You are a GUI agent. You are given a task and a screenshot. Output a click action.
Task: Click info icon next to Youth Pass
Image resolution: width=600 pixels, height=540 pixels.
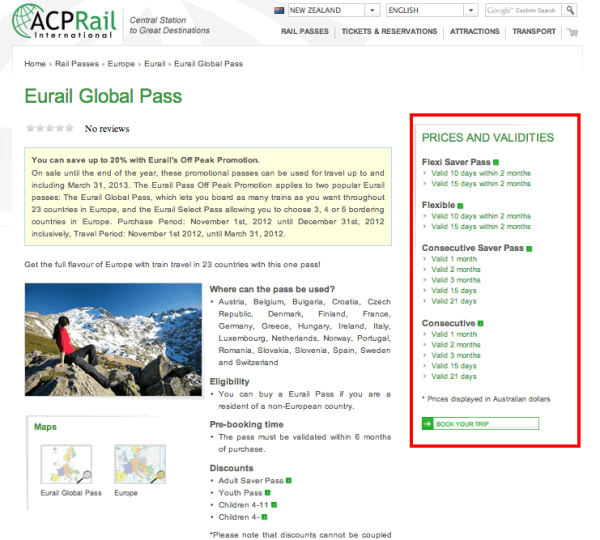[268, 493]
